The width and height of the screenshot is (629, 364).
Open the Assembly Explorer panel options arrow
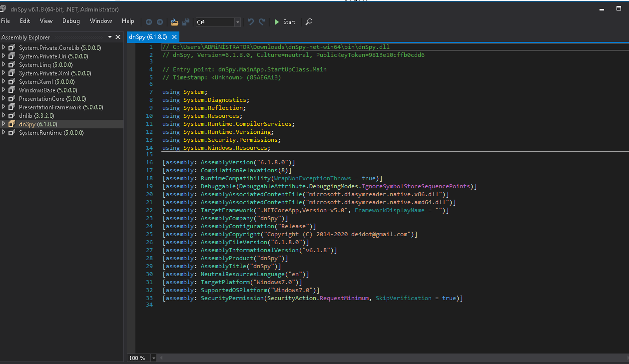click(x=110, y=37)
